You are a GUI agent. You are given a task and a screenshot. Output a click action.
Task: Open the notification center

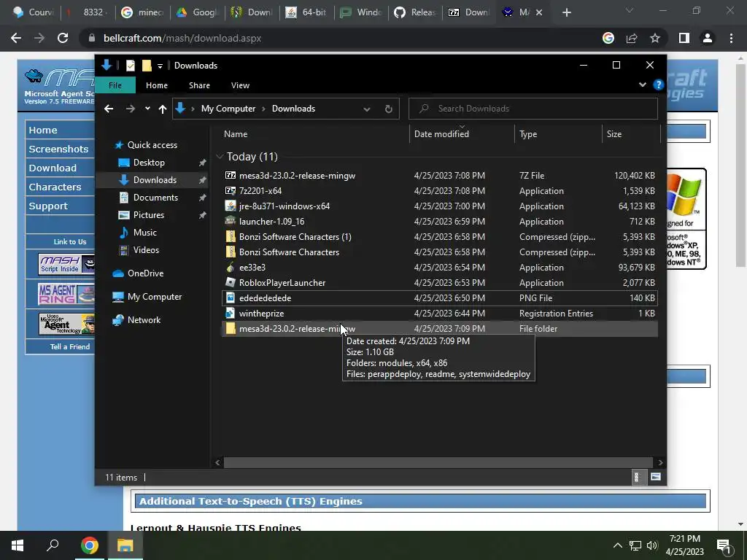point(724,545)
